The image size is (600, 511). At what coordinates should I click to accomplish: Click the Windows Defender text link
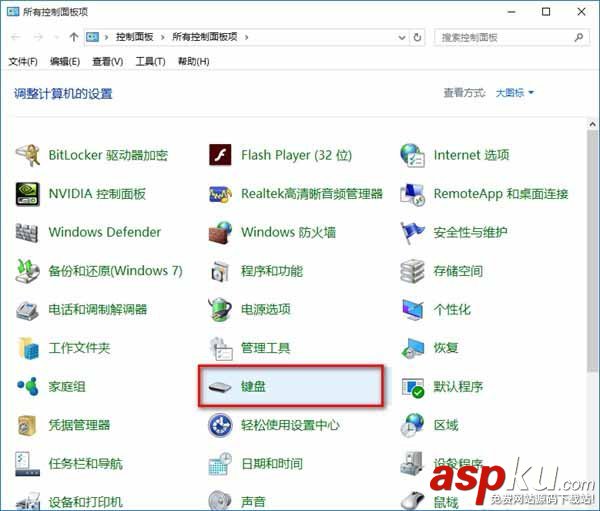pyautogui.click(x=105, y=232)
